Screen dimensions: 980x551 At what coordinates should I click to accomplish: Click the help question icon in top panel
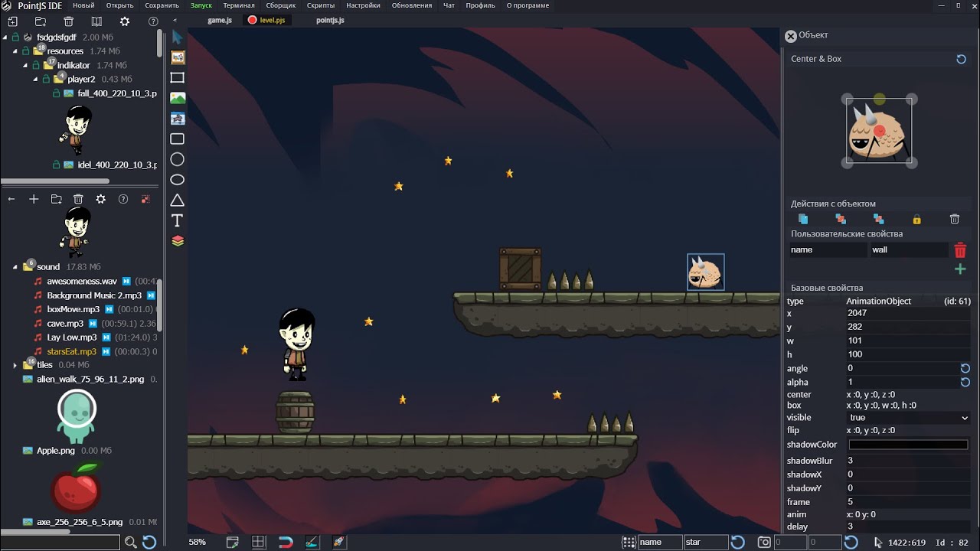coord(153,21)
